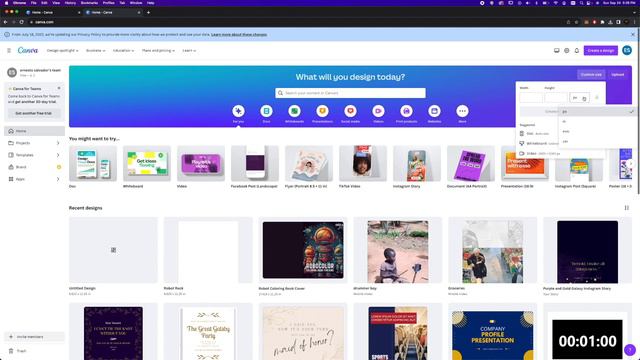Choose the mm unit option
The width and height of the screenshot is (640, 360).
point(599,131)
